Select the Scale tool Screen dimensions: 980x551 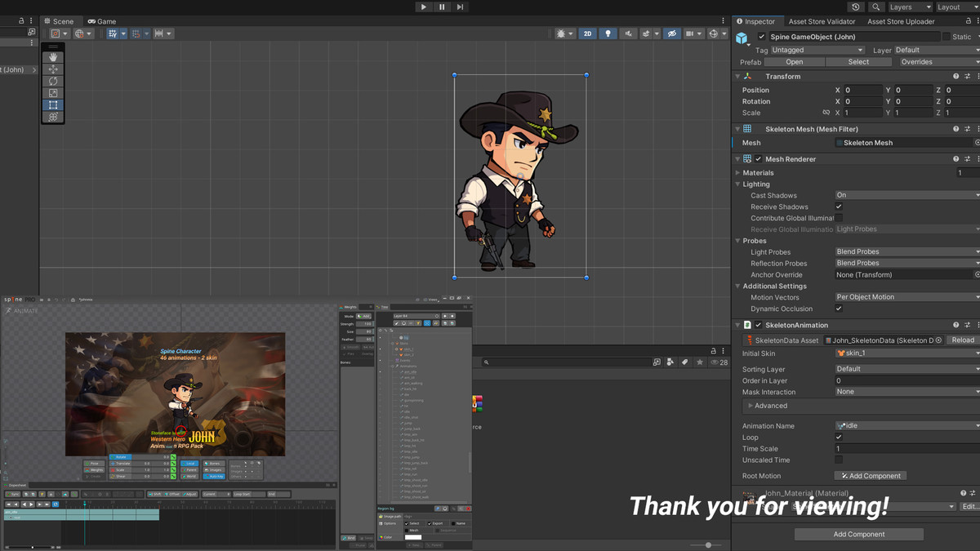coord(53,93)
